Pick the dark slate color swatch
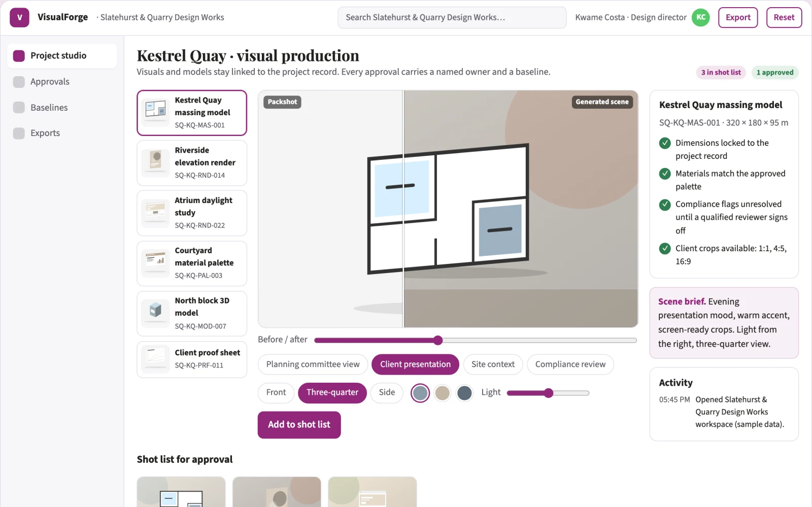 464,393
